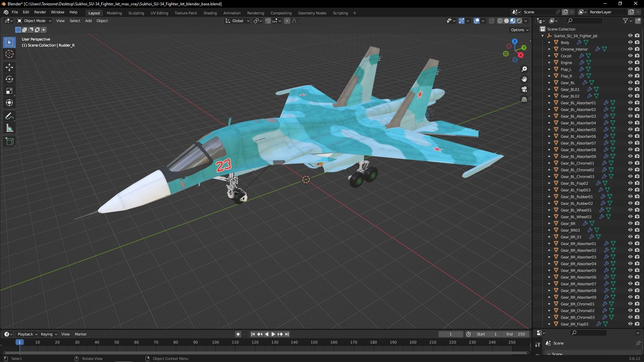Disable Flap_L in renders

point(637,69)
